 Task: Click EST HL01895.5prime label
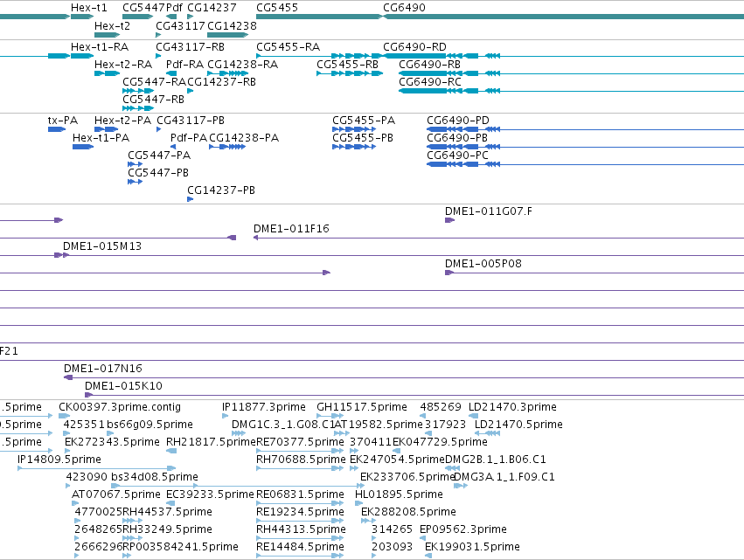click(399, 494)
